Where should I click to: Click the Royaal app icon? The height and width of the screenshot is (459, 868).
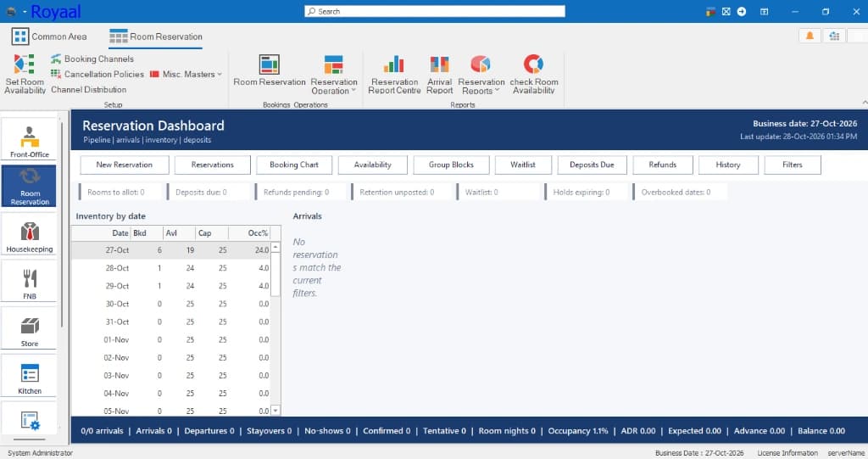(x=10, y=11)
